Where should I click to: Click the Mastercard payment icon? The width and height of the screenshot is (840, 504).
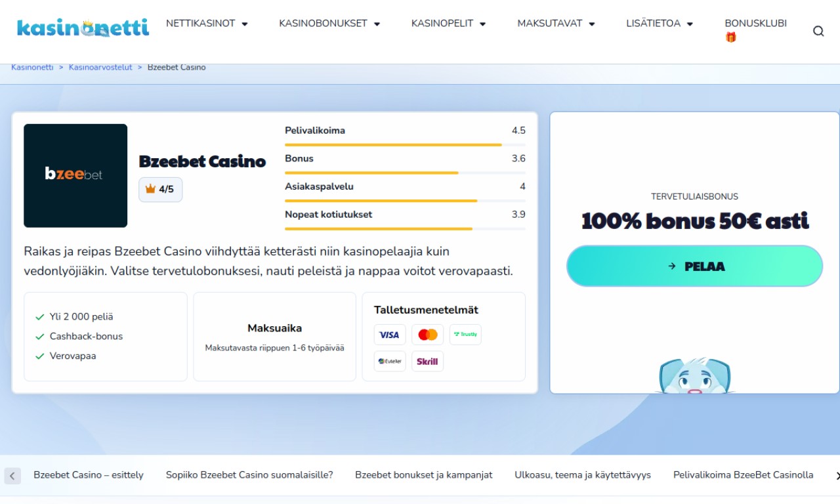[428, 335]
